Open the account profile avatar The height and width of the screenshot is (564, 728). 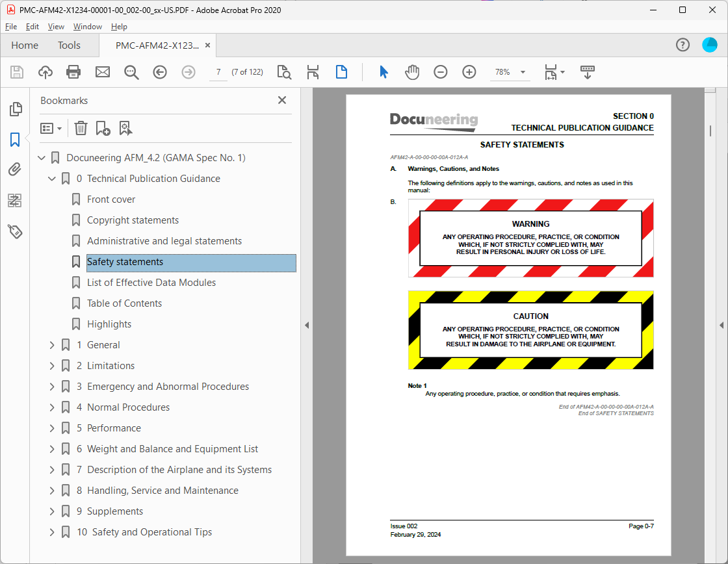click(709, 45)
